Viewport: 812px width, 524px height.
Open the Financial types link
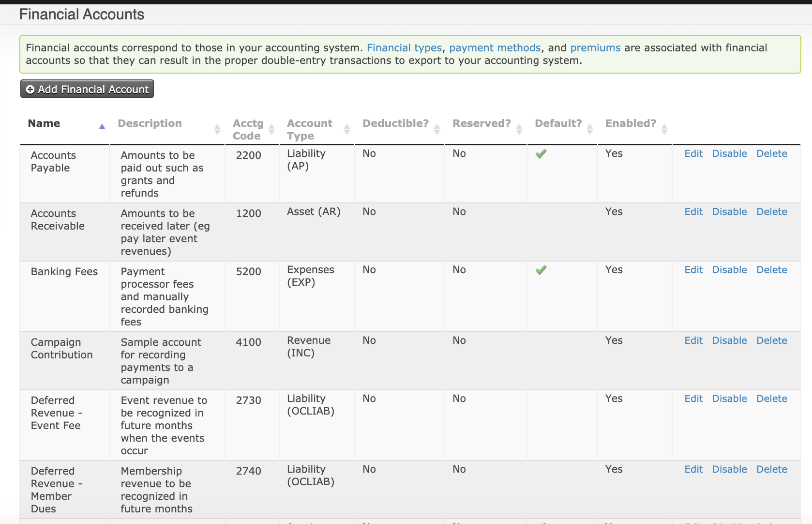(x=405, y=47)
